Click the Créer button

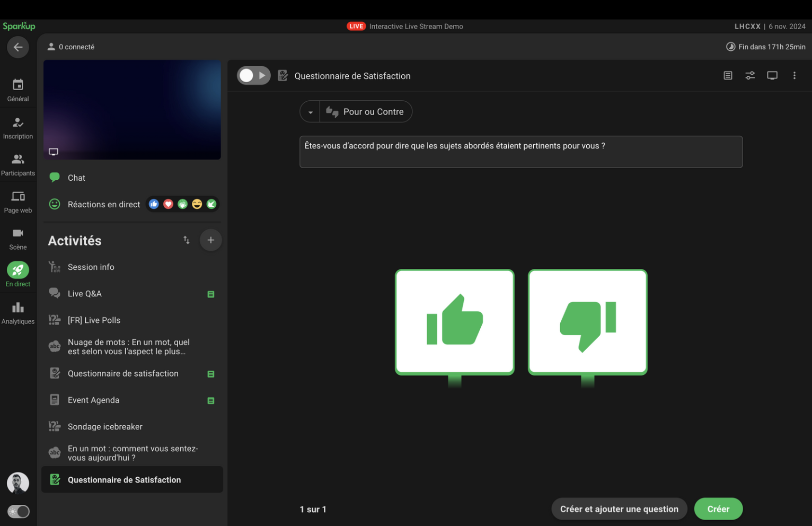tap(718, 509)
